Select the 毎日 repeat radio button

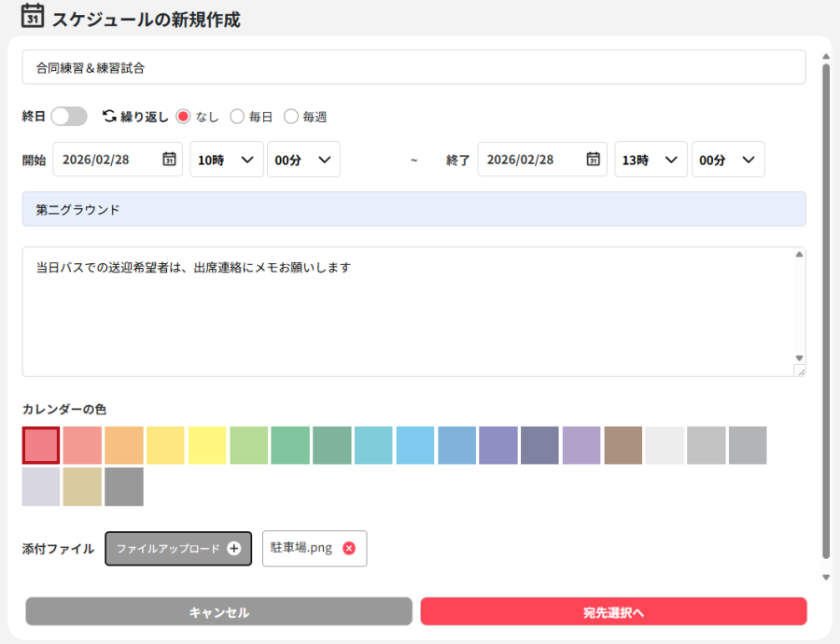(x=237, y=117)
